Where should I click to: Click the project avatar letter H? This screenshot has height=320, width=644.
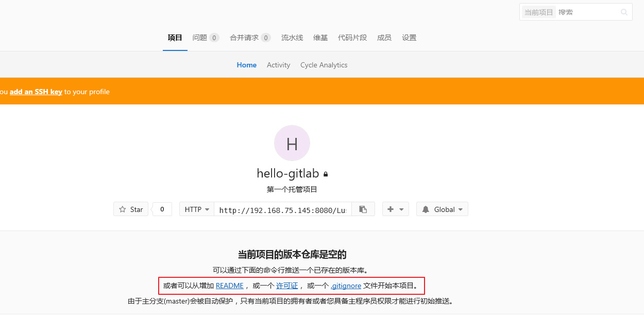click(292, 143)
